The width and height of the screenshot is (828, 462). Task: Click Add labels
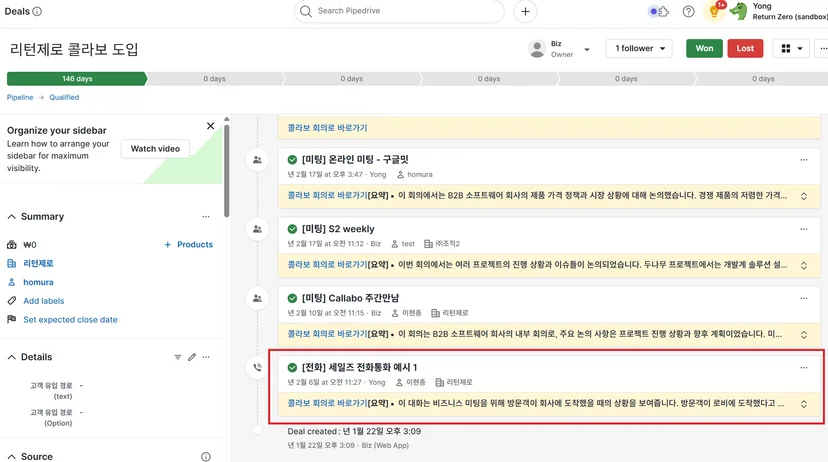click(x=43, y=301)
